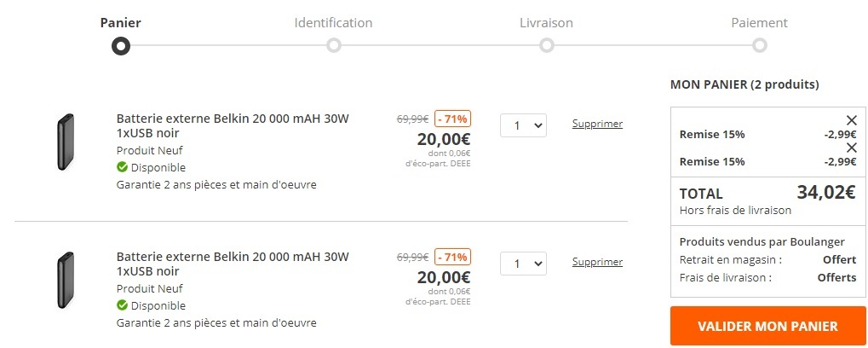Image resolution: width=868 pixels, height=348 pixels.
Task: Click the first product's -71% discount badge
Action: click(452, 119)
